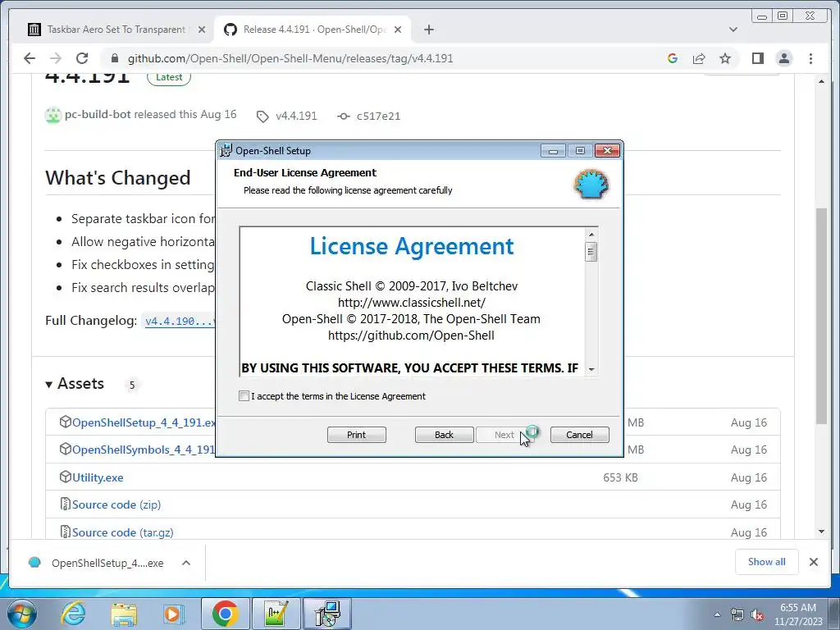
Task: Launch Internet Explorer from taskbar
Action: [x=73, y=614]
